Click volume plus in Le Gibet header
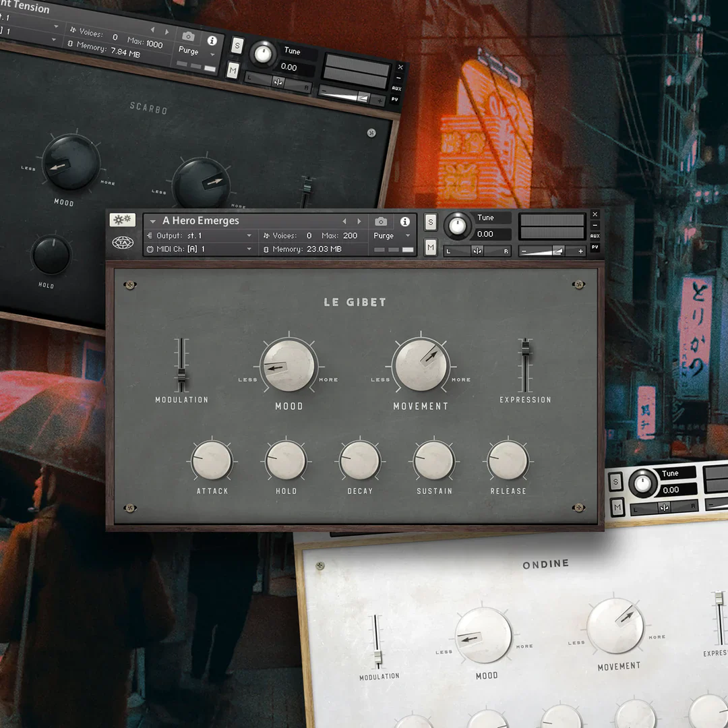Screen dimensions: 728x728 (580, 251)
